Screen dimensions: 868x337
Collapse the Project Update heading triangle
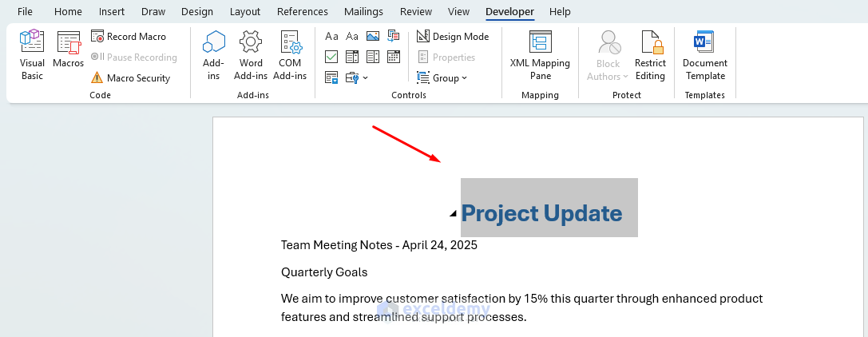coord(453,213)
